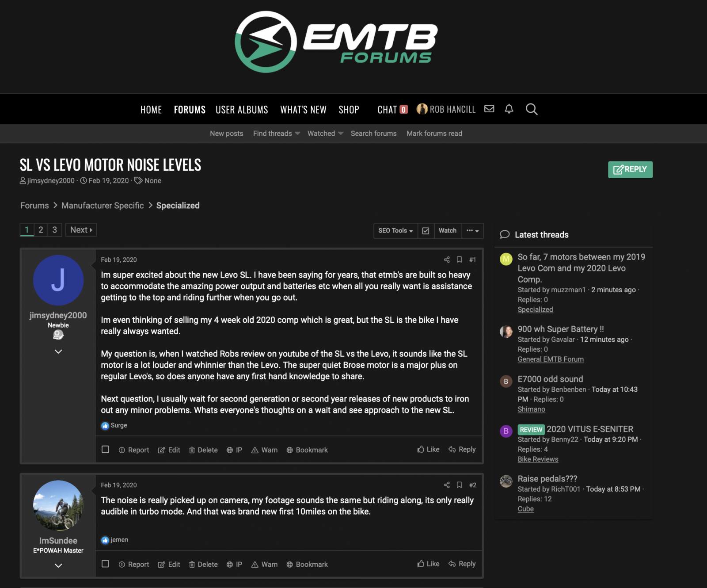Click Benbenben's B avatar in sidebar
Viewport: 707px width, 588px height.
click(x=506, y=381)
